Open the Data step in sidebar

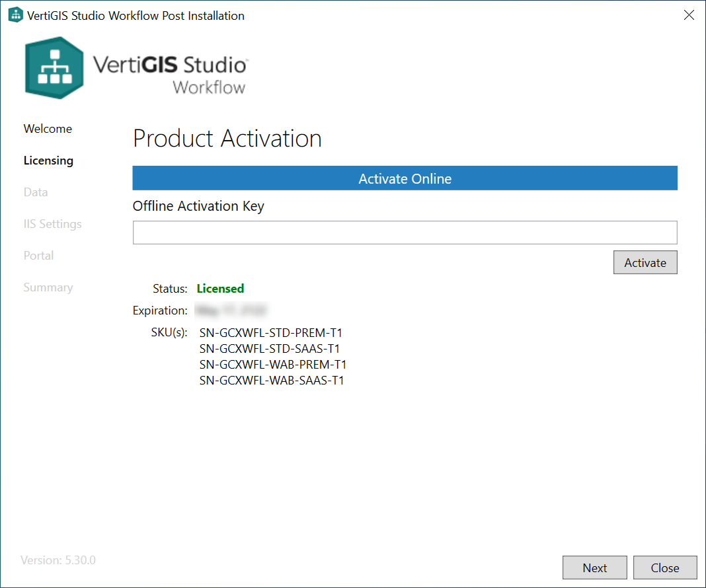36,192
